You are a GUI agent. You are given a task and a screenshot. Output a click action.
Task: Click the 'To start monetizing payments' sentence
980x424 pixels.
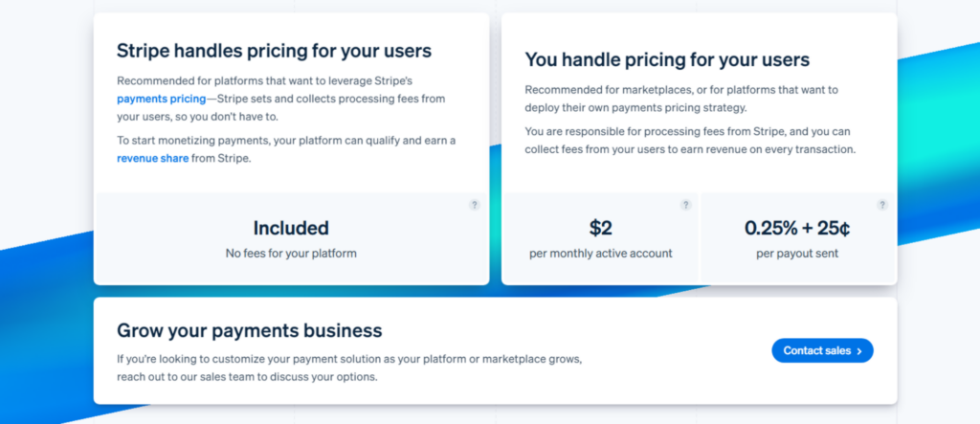click(286, 141)
